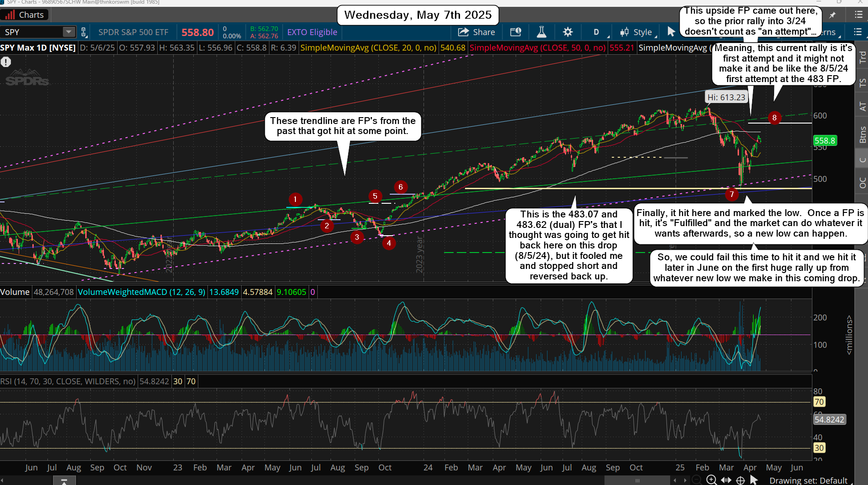Click the exclamation alert icon on chart

[x=5, y=62]
